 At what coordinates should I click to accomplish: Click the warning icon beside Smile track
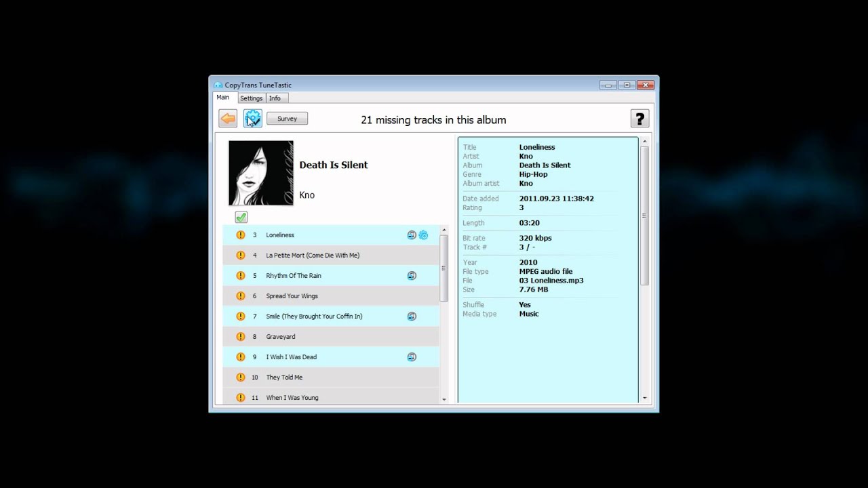pos(241,317)
